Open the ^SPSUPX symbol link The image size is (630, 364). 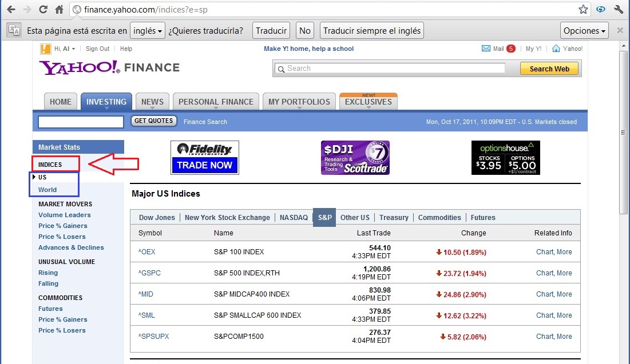[153, 337]
